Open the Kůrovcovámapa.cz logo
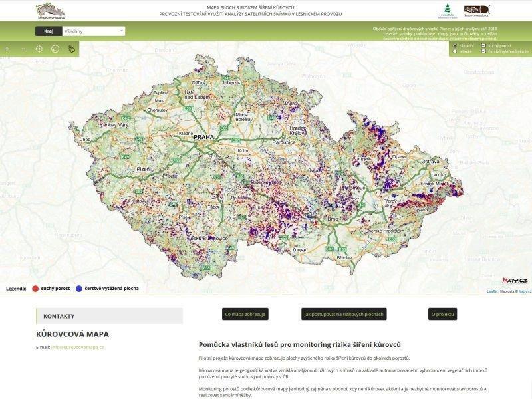 tap(51, 11)
